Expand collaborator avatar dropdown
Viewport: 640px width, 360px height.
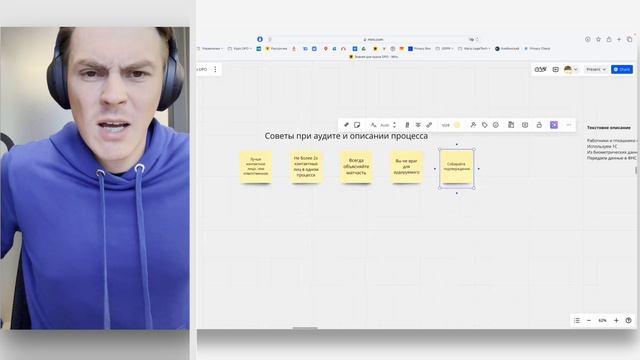576,70
